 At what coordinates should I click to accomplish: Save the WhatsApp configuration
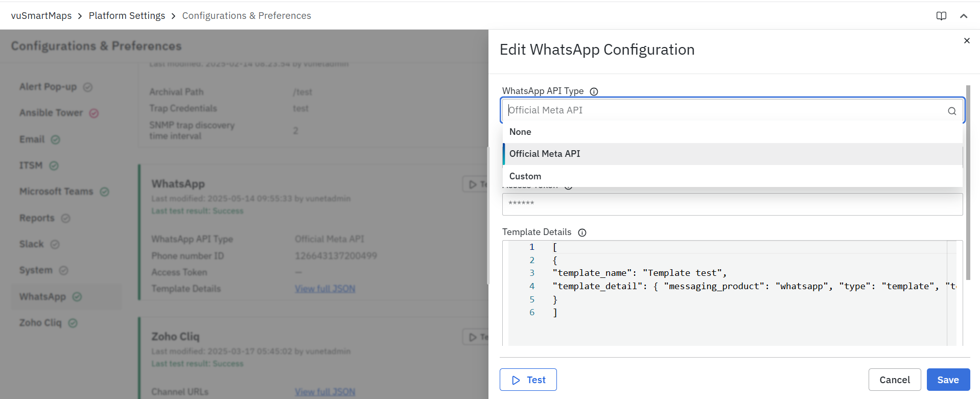948,380
